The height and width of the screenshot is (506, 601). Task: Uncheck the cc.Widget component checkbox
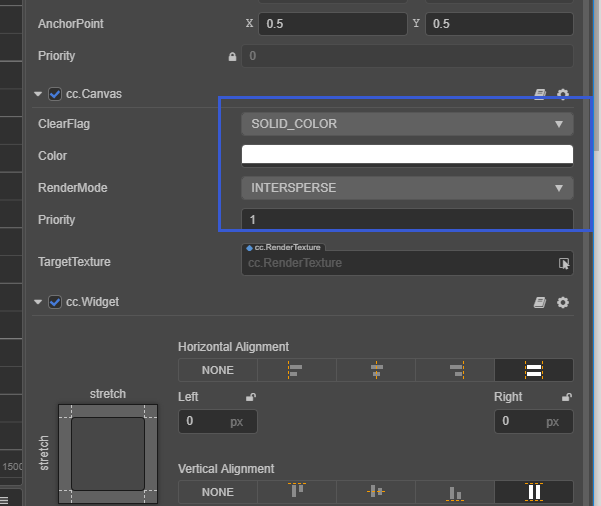coord(55,302)
